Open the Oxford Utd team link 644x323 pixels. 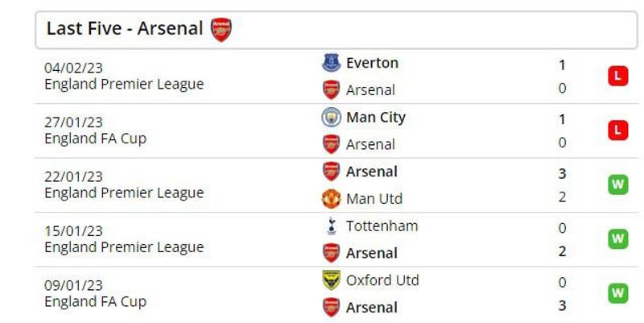point(382,280)
